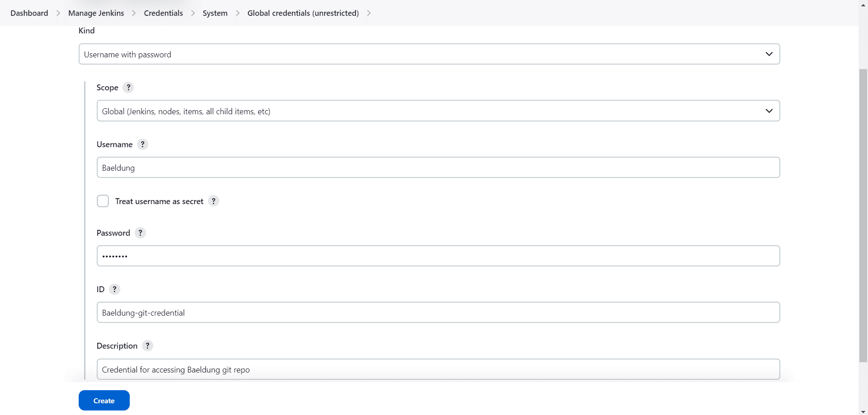Image resolution: width=868 pixels, height=415 pixels.
Task: Click the Username label
Action: click(x=115, y=145)
